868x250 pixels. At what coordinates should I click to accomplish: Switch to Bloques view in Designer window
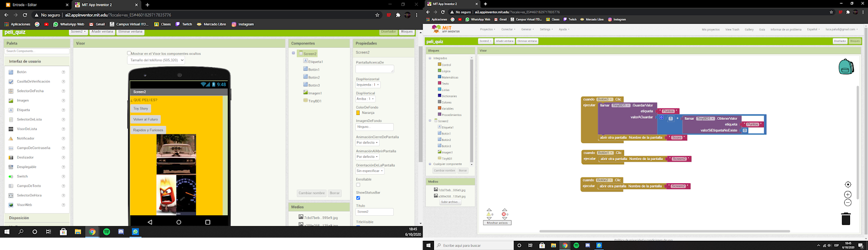[x=407, y=32]
